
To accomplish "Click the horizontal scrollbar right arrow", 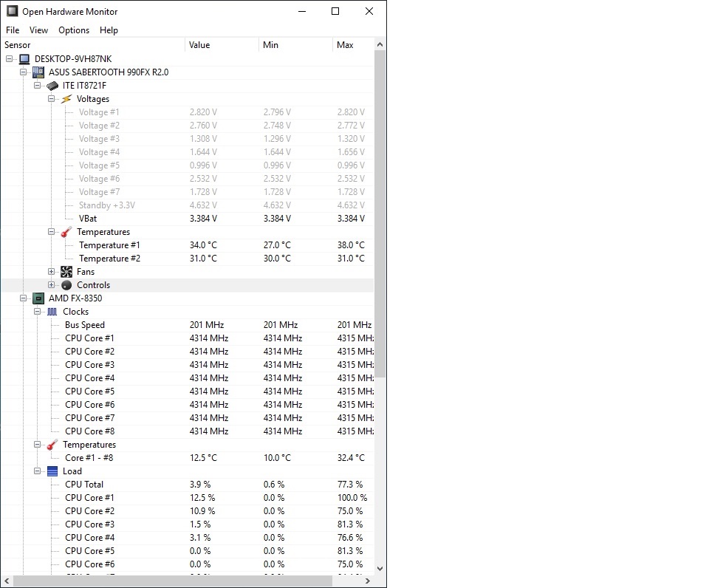I will coord(368,581).
